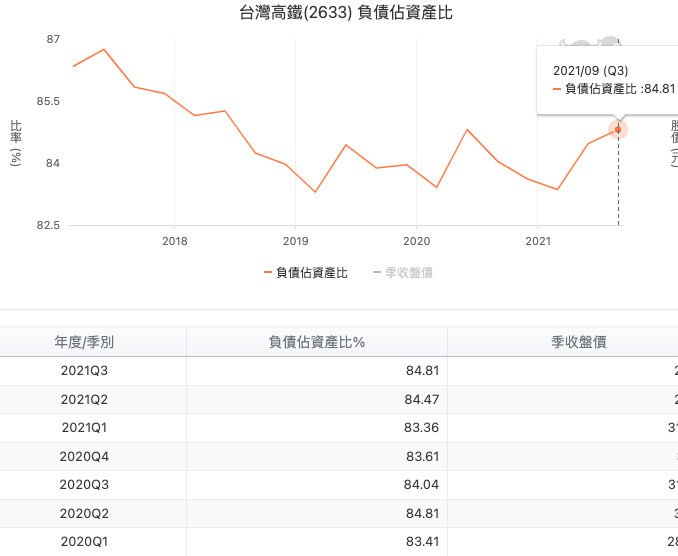Click the 2018 x-axis label
Image resolution: width=678 pixels, height=556 pixels.
click(174, 241)
